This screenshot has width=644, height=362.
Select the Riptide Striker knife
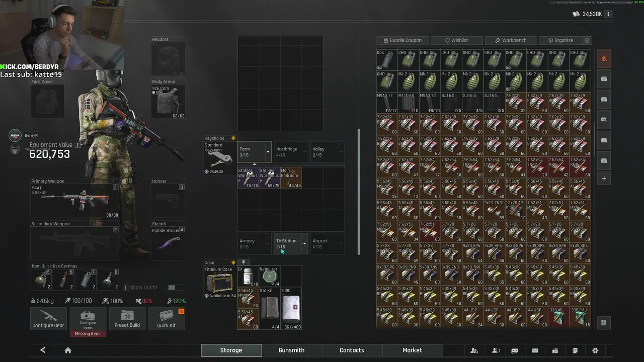pyautogui.click(x=168, y=244)
